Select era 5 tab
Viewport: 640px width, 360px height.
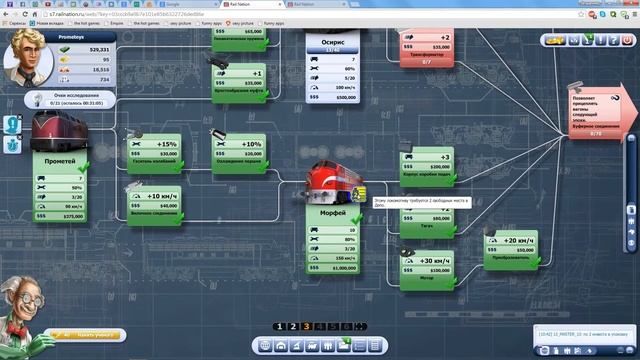point(333,327)
